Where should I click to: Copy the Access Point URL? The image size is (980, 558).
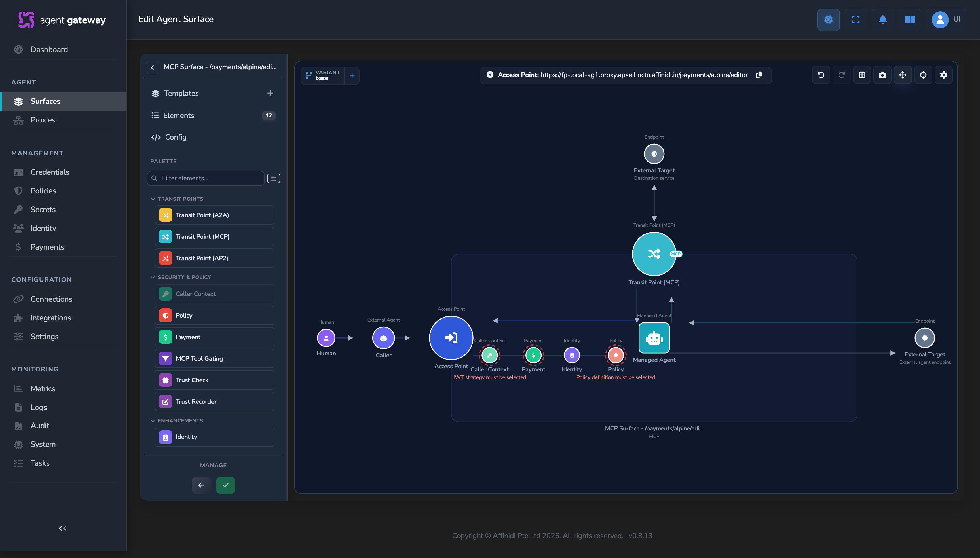[759, 75]
